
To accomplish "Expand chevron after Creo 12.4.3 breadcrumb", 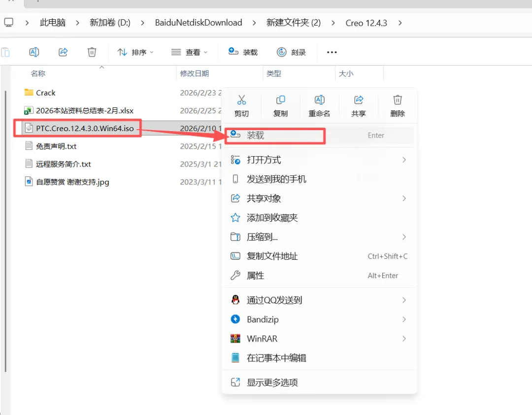I will coord(400,23).
